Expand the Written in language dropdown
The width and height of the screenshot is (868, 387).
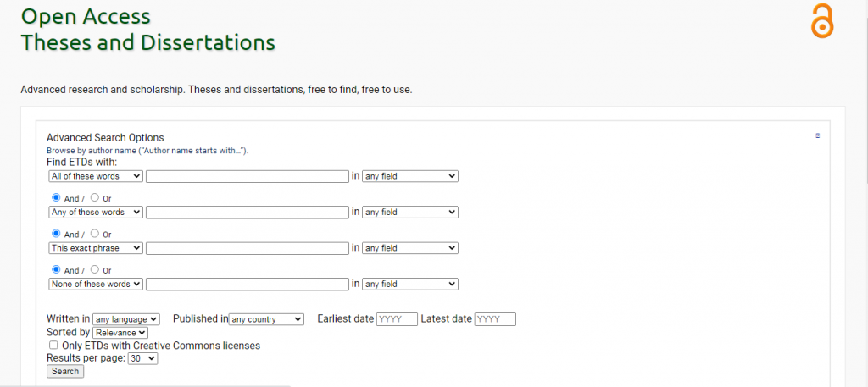[x=126, y=319]
